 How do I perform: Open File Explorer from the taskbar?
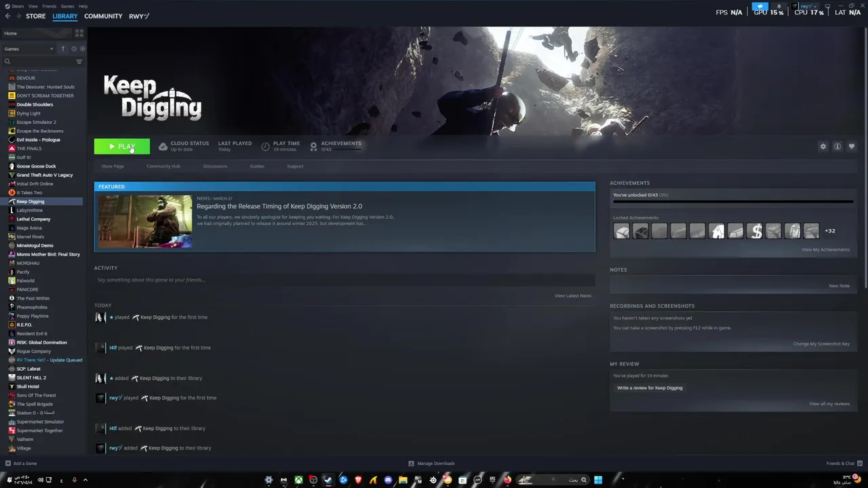403,480
